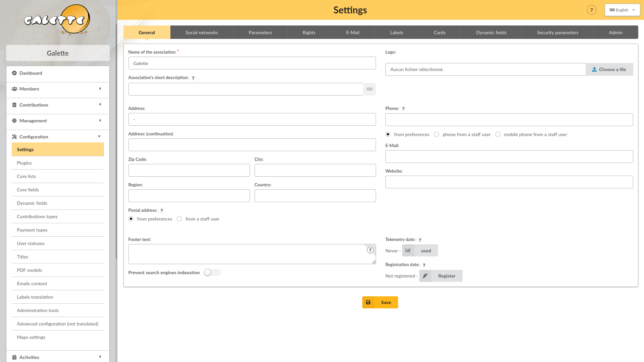The width and height of the screenshot is (644, 362).
Task: Expand the Members menu arrow
Action: coord(100,89)
